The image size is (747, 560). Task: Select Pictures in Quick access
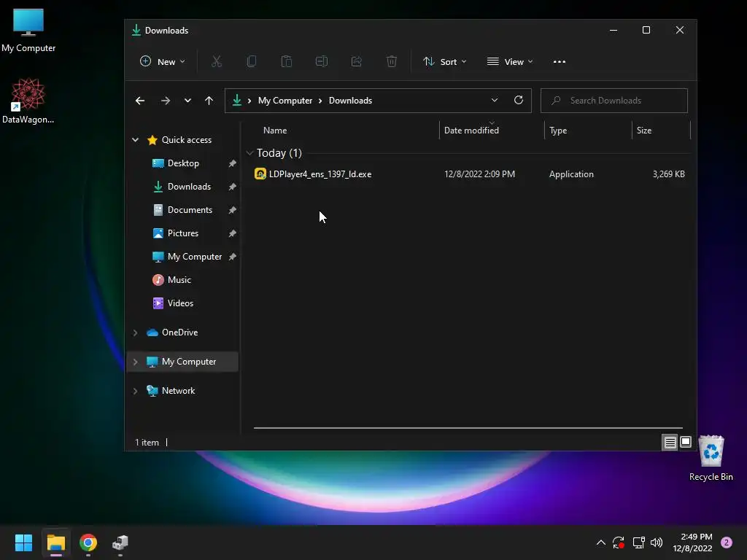coord(183,233)
